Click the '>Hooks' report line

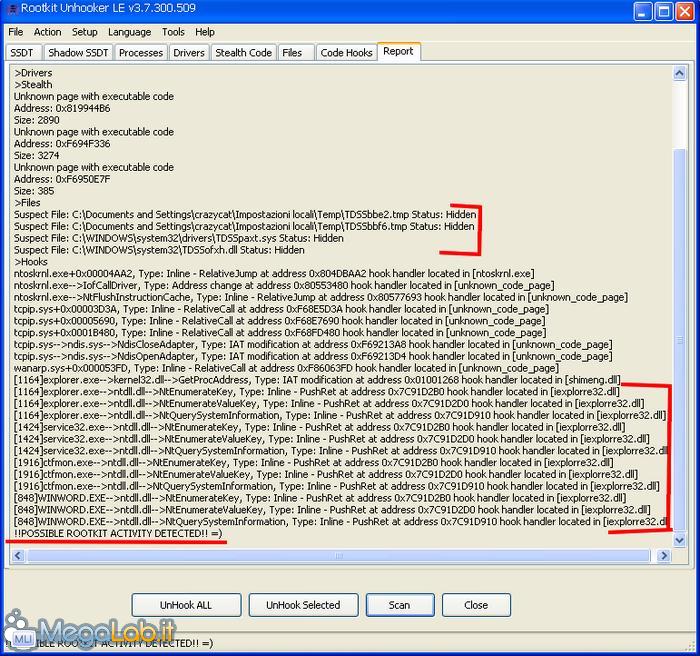[31, 262]
